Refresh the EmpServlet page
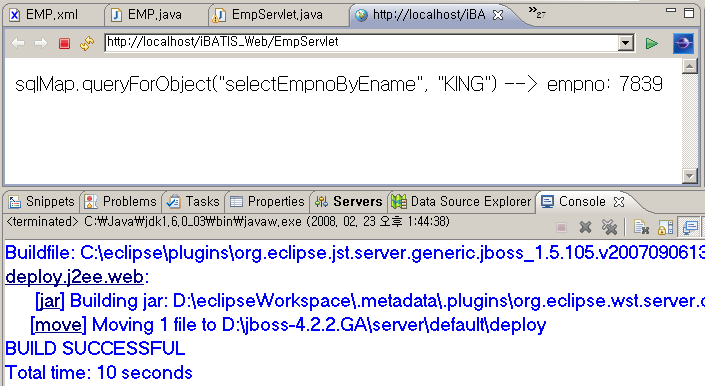This screenshot has height=386, width=705. click(87, 43)
